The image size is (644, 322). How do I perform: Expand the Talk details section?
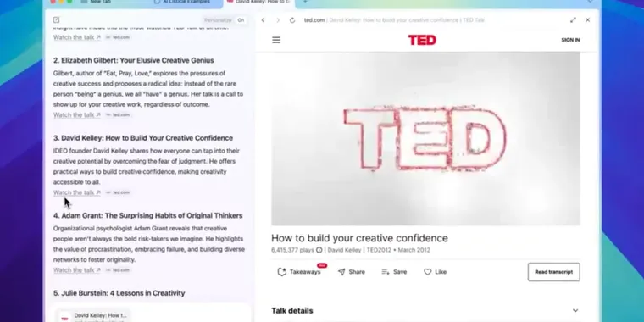tap(425, 310)
